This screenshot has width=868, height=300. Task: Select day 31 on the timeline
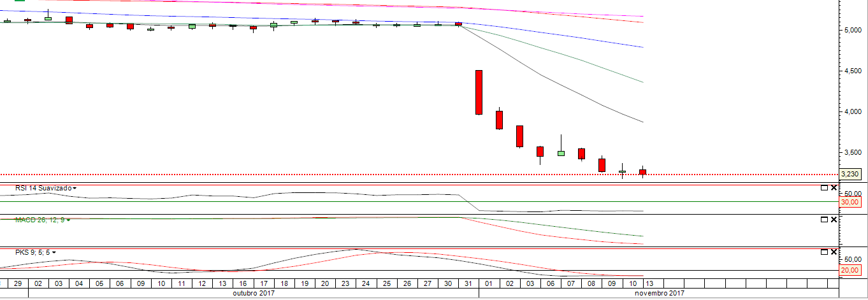468,283
